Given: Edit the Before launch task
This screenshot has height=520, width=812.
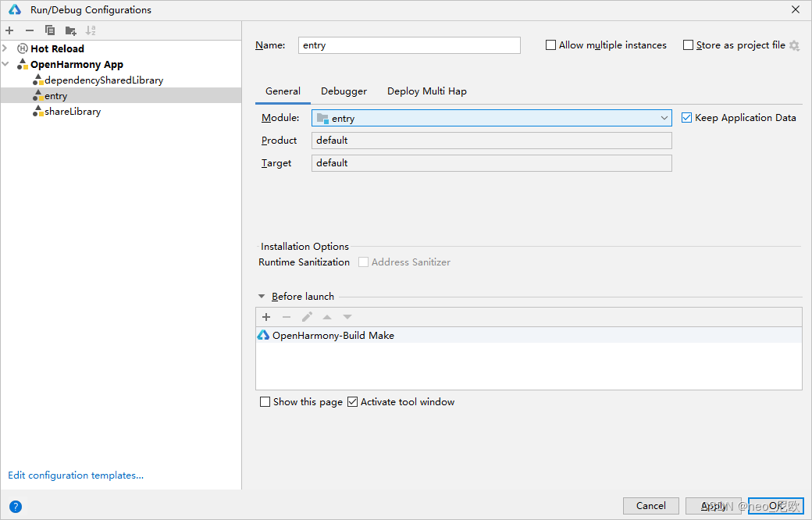Looking at the screenshot, I should tap(307, 317).
